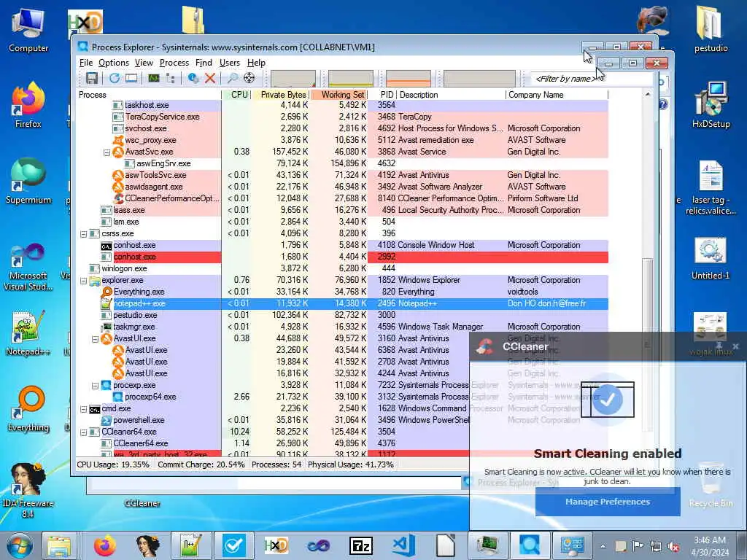Open the Help menu
The height and width of the screenshot is (560, 747).
[256, 63]
